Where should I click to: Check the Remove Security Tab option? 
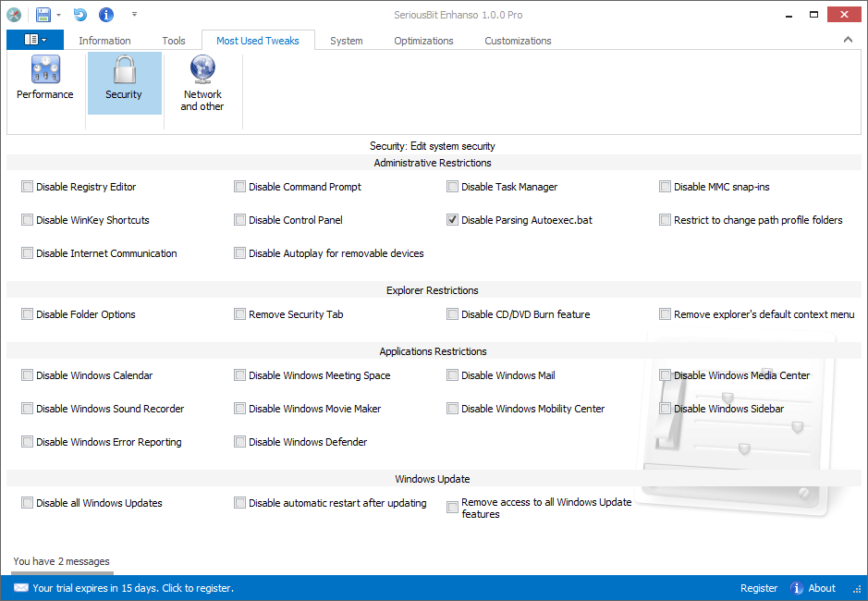(239, 314)
